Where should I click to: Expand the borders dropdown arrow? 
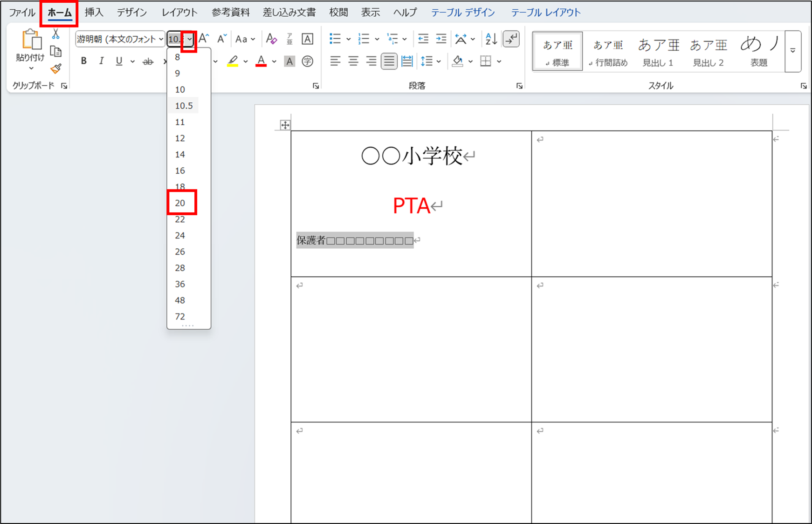pyautogui.click(x=499, y=61)
